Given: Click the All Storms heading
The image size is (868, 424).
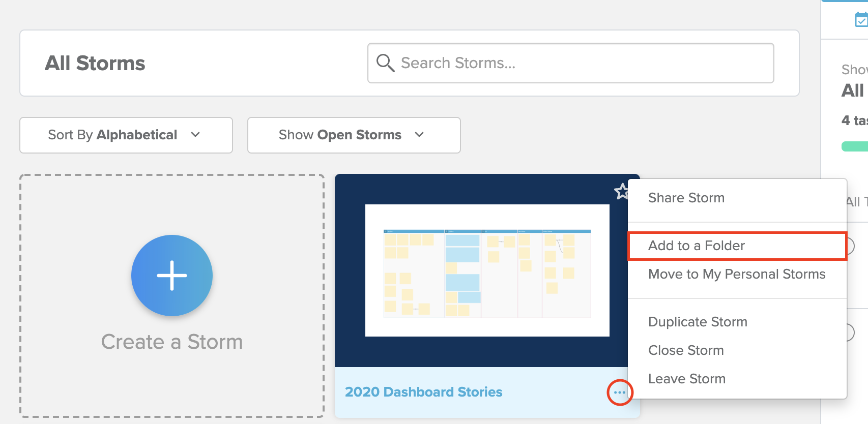Looking at the screenshot, I should [x=95, y=63].
